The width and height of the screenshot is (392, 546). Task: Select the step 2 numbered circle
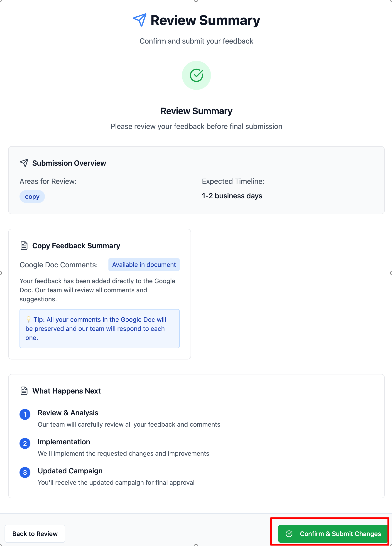pos(25,443)
